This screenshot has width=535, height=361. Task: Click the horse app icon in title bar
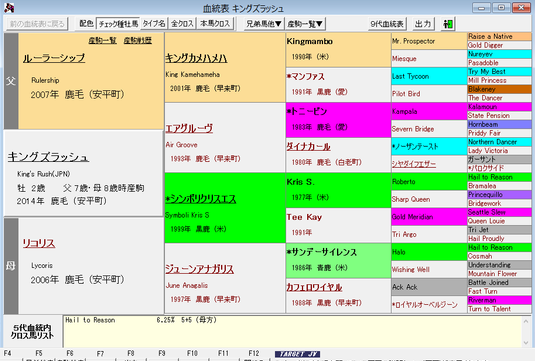[9, 7]
